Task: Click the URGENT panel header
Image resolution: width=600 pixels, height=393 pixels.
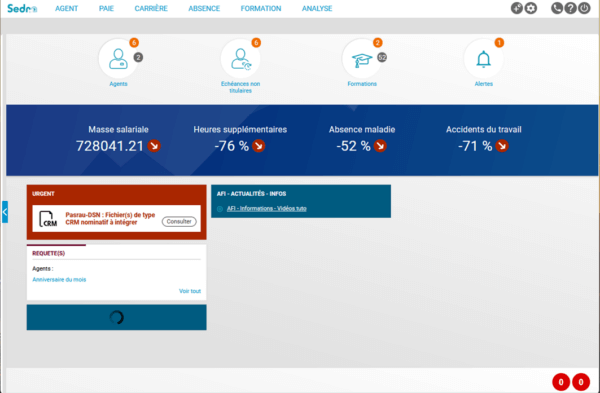Action: 43,194
